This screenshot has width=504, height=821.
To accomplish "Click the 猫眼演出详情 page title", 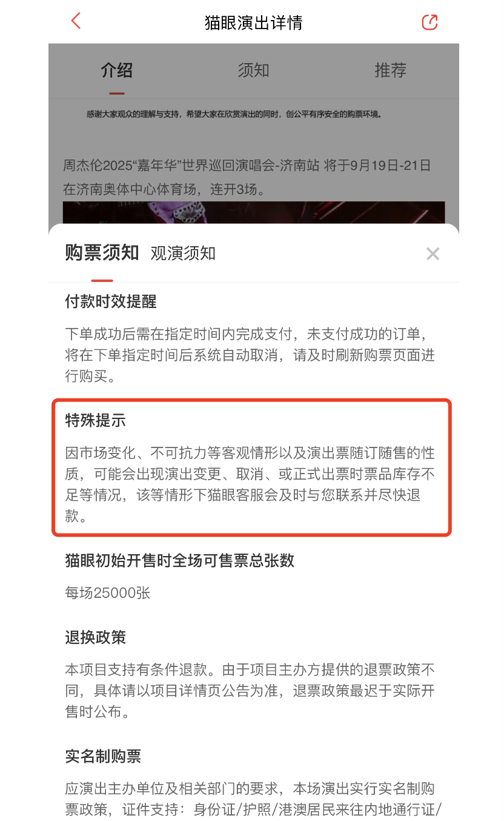I will [x=254, y=22].
